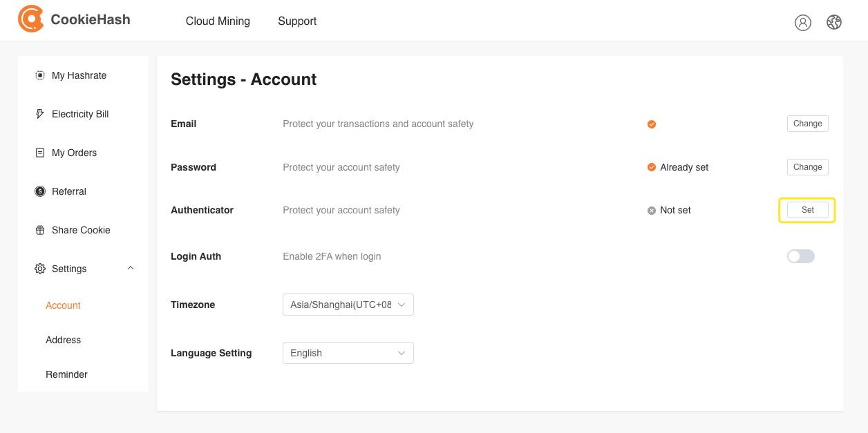Select Address under Settings
Viewport: 868px width, 433px height.
[x=63, y=340]
